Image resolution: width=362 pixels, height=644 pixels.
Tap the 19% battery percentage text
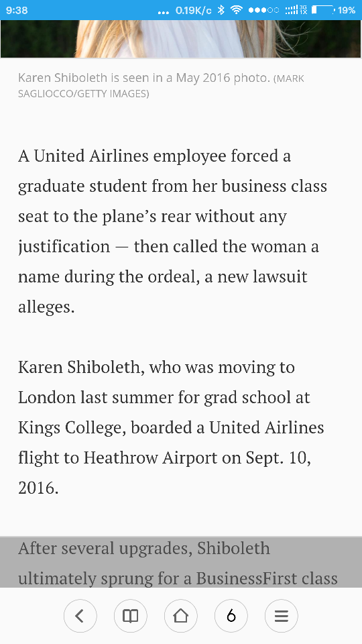point(347,10)
